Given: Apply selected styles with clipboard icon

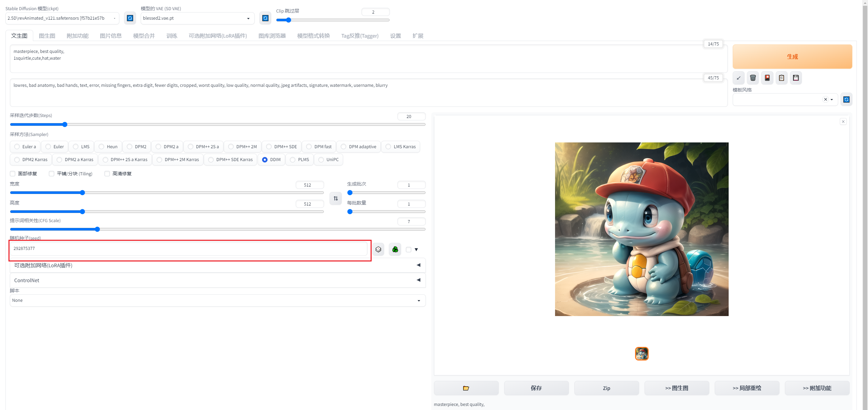Looking at the screenshot, I should [x=782, y=78].
